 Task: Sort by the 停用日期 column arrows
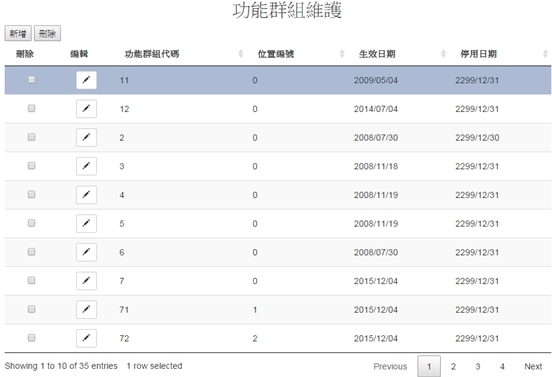[x=545, y=54]
